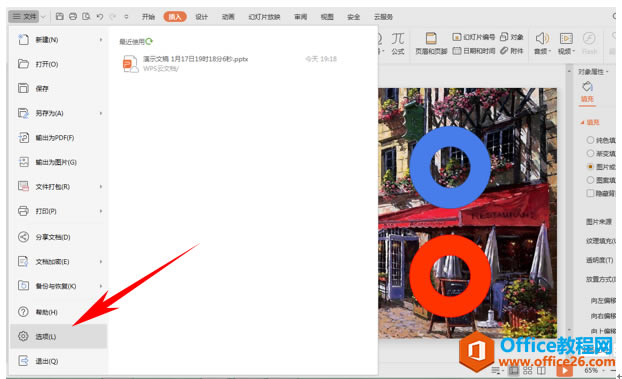The width and height of the screenshot is (622, 379).
Task: Select 新建(N) in the file menu
Action: pos(59,40)
